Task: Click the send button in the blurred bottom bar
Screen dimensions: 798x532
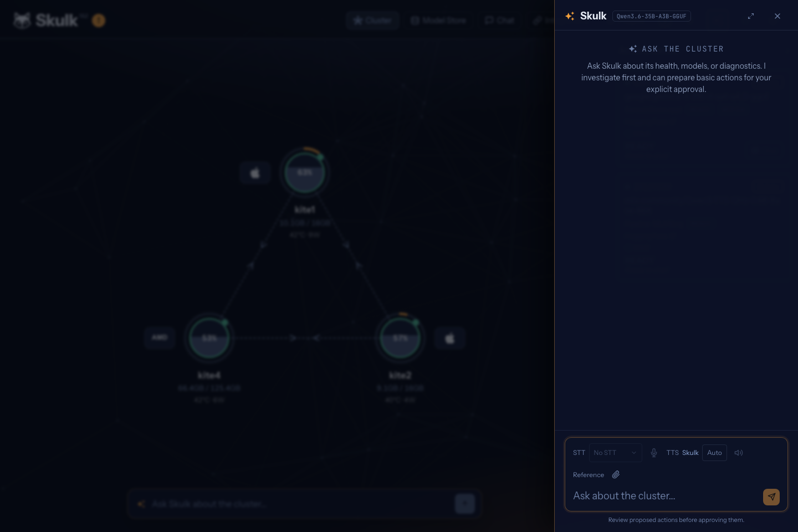Action: click(465, 504)
